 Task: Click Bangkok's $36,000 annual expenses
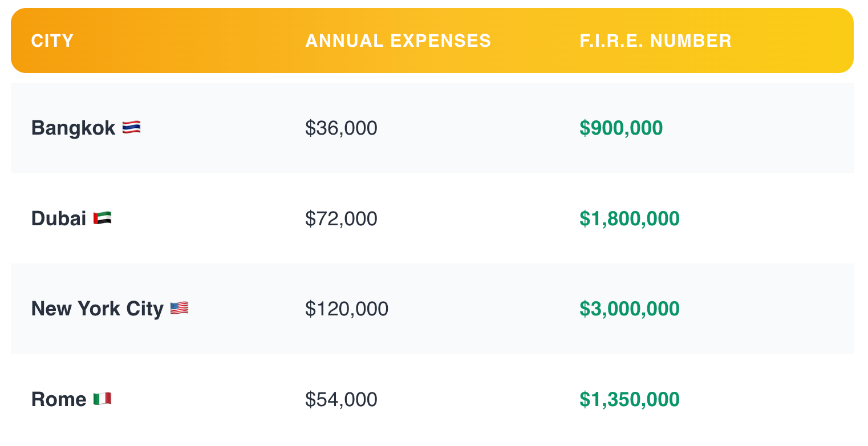point(341,128)
